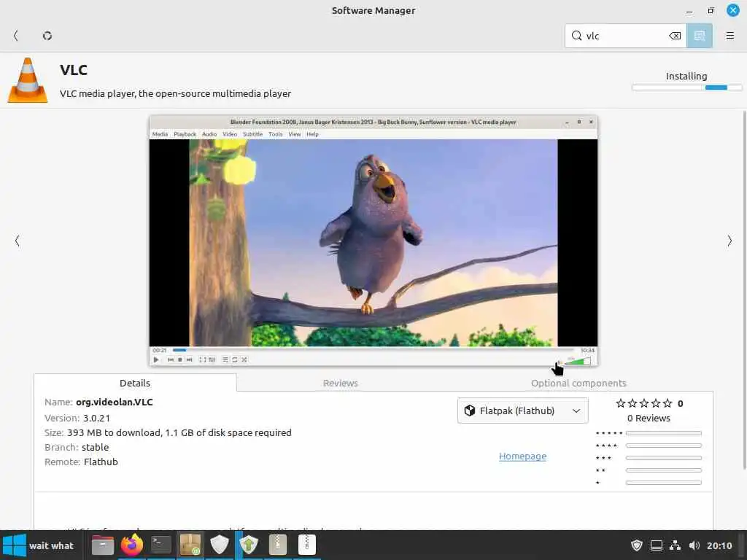The height and width of the screenshot is (560, 747).
Task: Click the remote value Flathub
Action: pos(101,462)
